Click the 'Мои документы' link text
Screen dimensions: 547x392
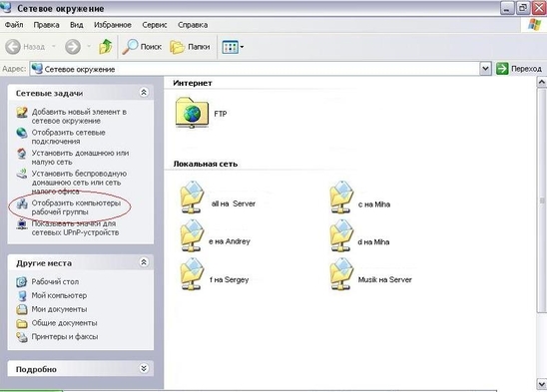(x=59, y=309)
